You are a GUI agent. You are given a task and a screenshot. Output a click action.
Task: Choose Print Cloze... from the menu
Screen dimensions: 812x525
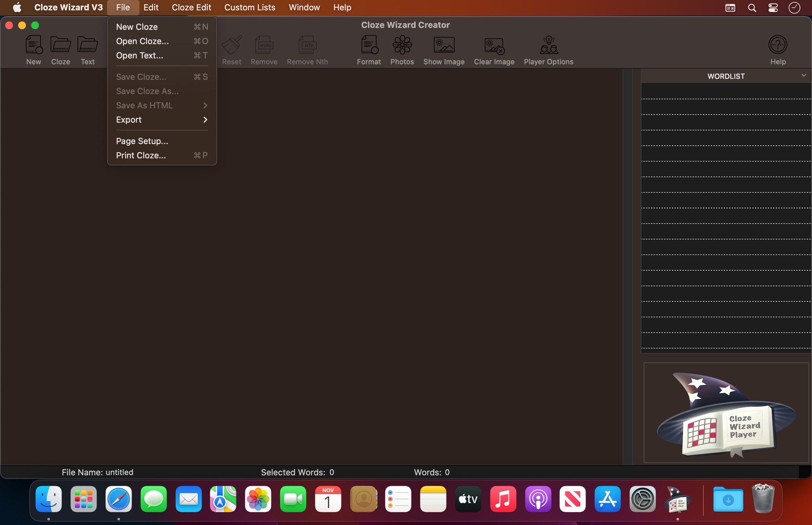[x=141, y=155]
